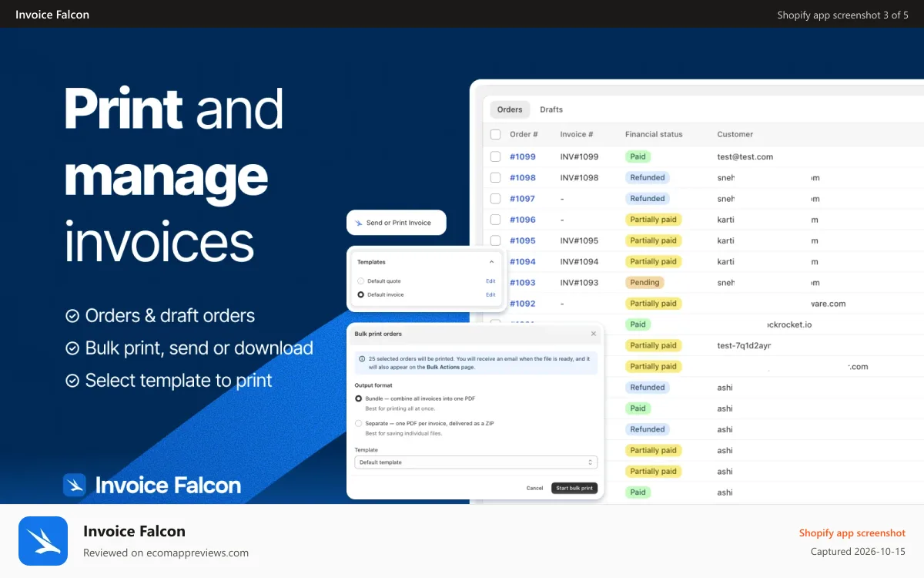
Task: Click invoice number INV#1094
Action: pos(579,261)
